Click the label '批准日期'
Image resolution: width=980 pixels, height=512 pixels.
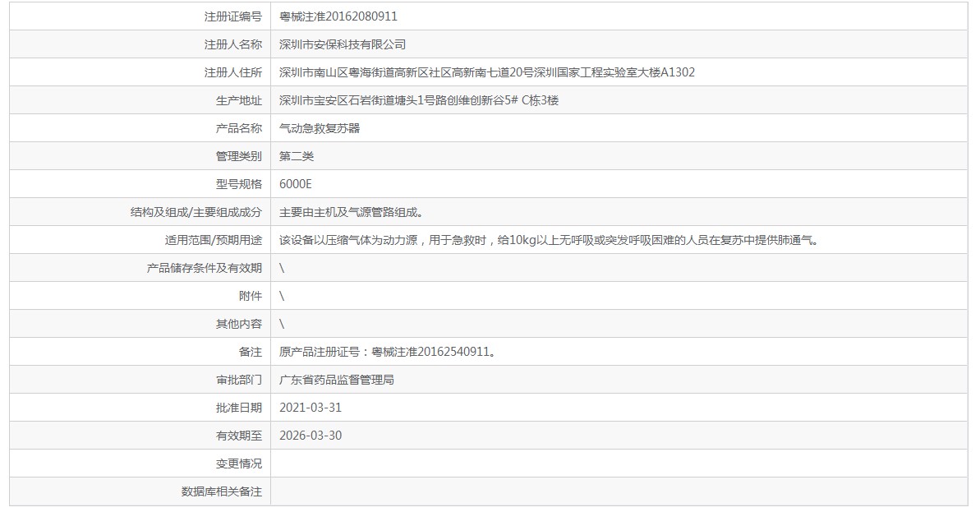pyautogui.click(x=239, y=408)
